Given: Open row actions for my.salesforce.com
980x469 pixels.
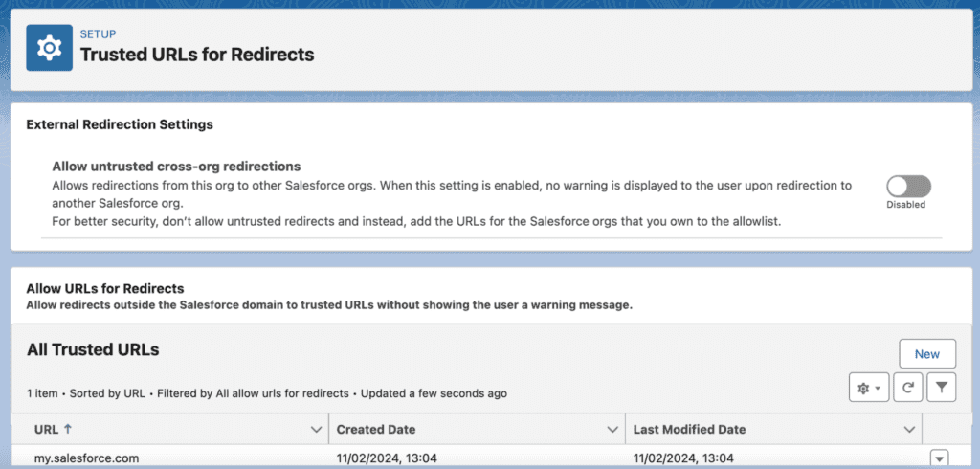Looking at the screenshot, I should 938,458.
